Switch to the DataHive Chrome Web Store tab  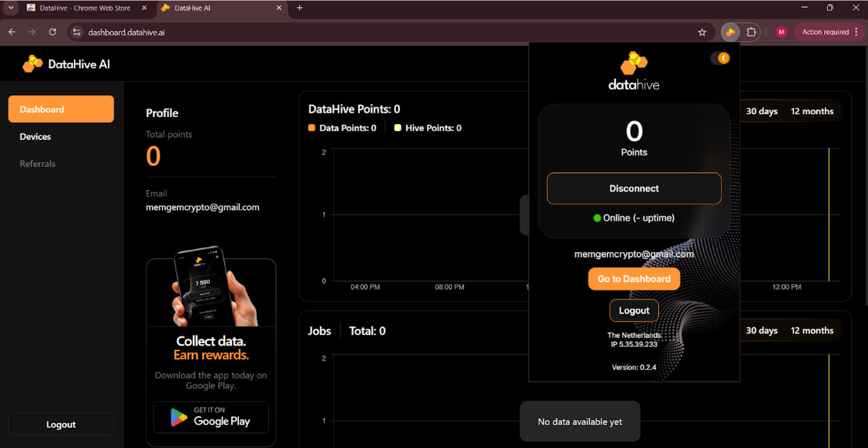tap(84, 8)
